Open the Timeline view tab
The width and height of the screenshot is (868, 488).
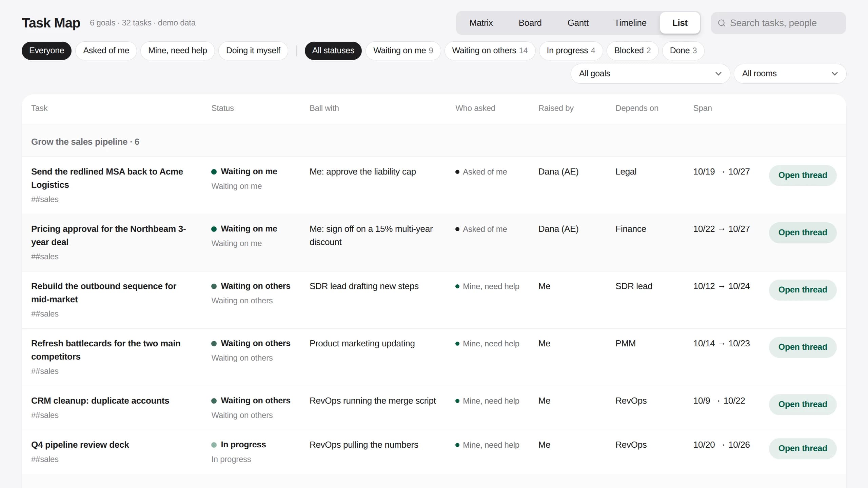(630, 23)
